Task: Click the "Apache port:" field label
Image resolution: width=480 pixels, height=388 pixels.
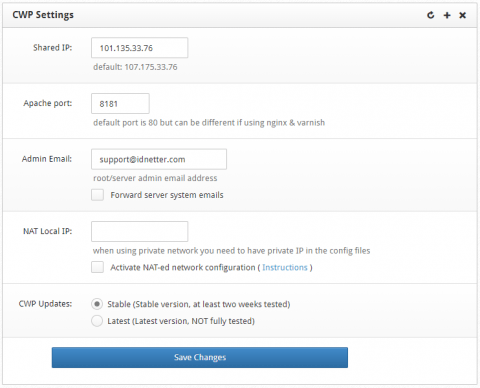Action: 48,103
